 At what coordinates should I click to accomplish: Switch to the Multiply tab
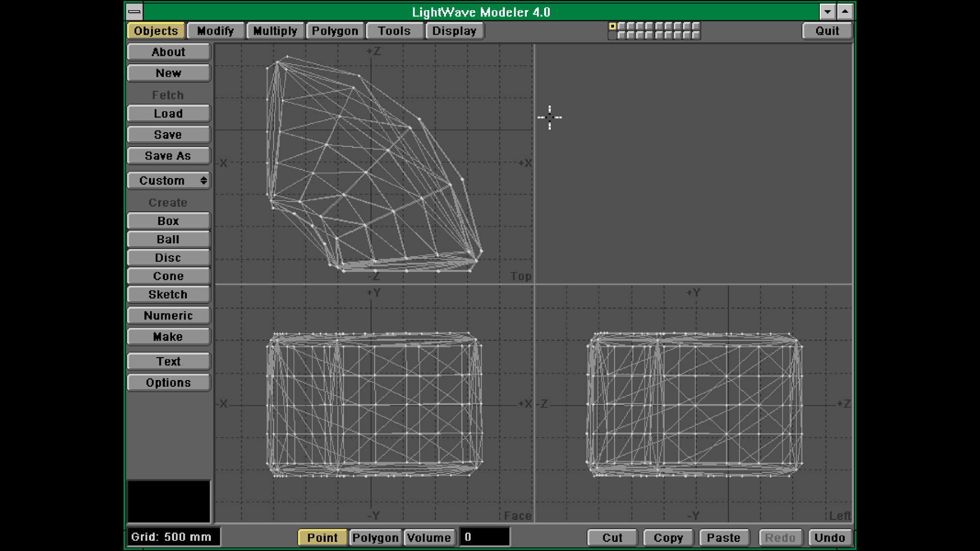[x=275, y=31]
